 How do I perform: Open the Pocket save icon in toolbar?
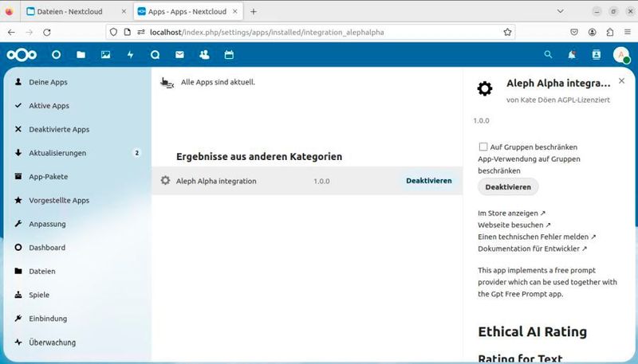tap(574, 32)
